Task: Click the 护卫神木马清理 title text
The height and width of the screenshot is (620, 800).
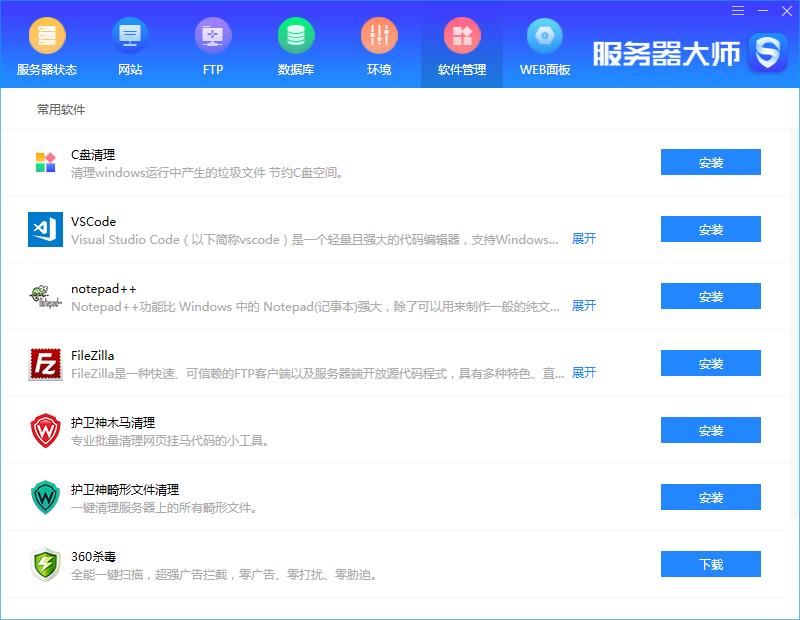Action: click(x=113, y=423)
